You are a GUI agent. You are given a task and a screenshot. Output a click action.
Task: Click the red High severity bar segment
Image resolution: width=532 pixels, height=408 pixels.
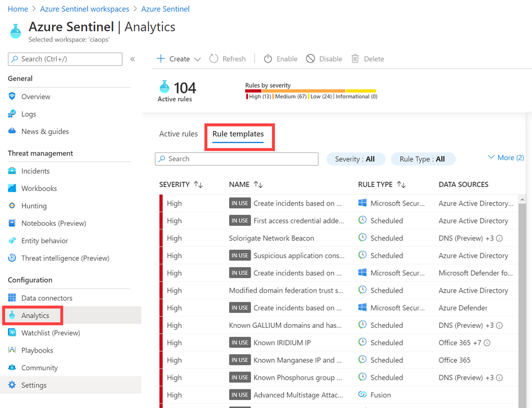pos(253,91)
